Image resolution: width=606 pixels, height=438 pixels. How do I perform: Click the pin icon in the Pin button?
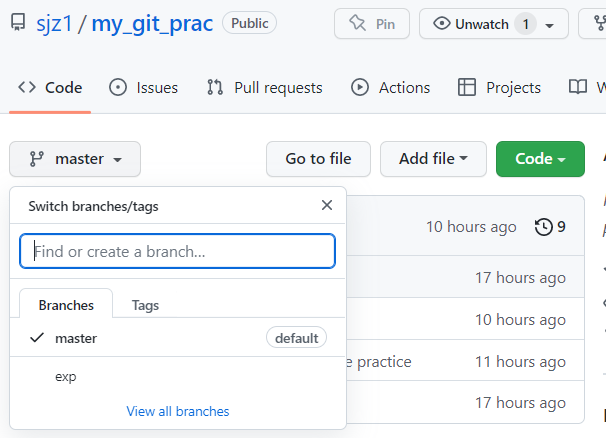(357, 23)
